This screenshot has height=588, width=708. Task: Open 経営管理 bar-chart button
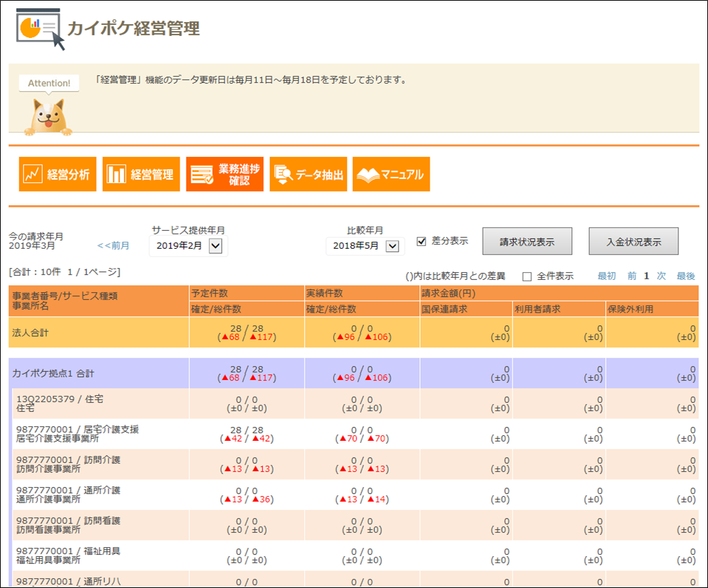[141, 174]
